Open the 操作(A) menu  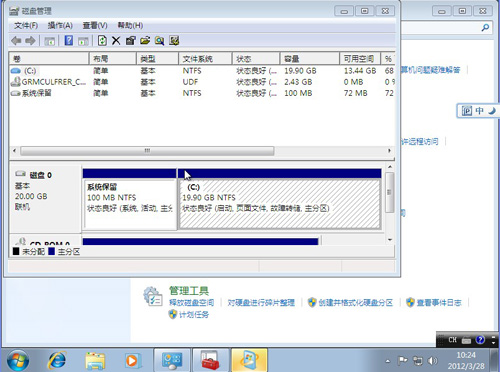coord(60,25)
